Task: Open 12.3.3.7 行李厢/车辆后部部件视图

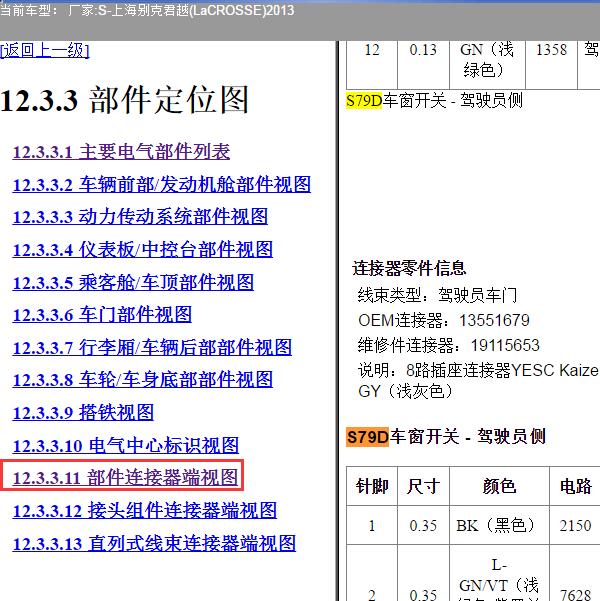Action: click(x=152, y=348)
